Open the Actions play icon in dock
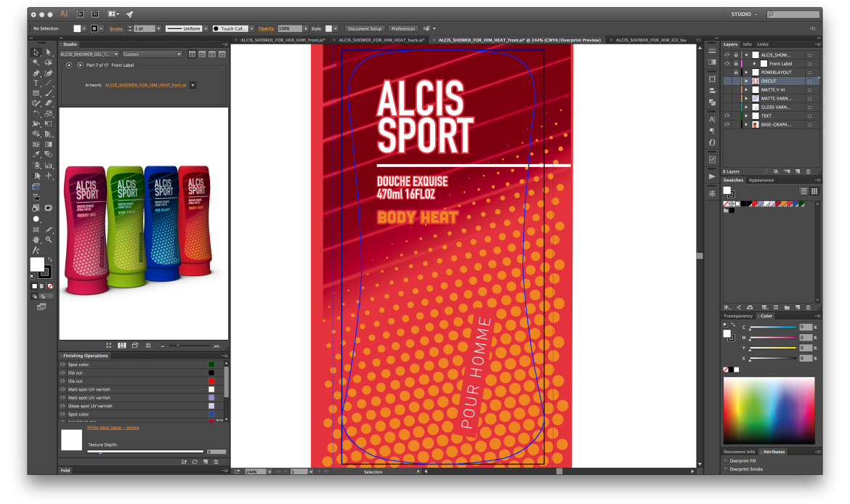The image size is (850, 504). tap(712, 176)
